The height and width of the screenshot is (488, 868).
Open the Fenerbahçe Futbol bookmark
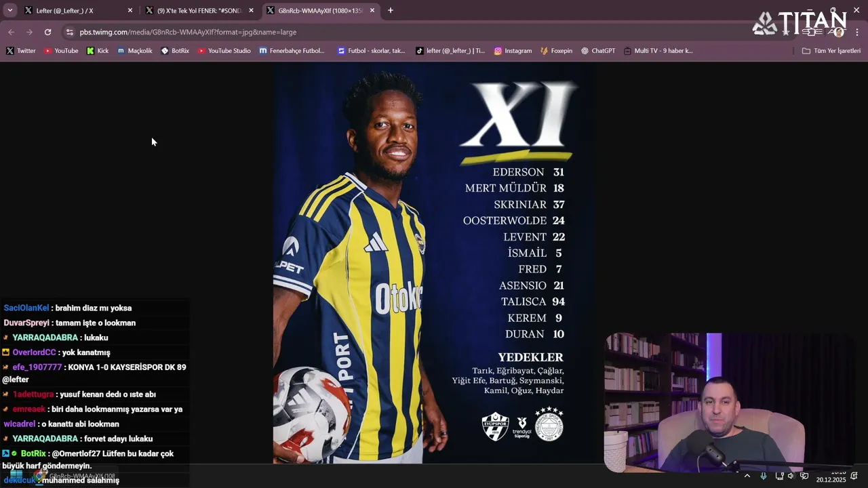coord(292,51)
